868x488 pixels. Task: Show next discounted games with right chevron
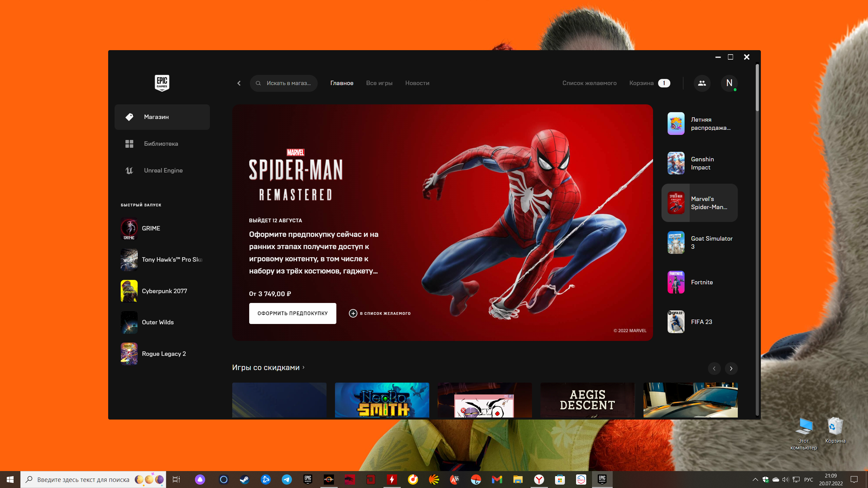point(731,368)
